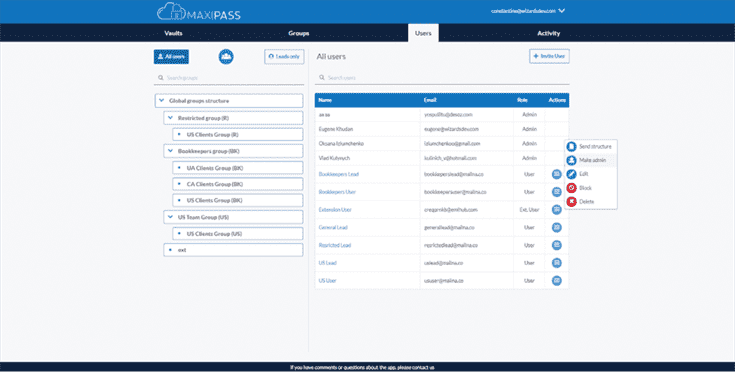Focus the Search users input field
Screen dimensions: 735x372
[x=442, y=78]
